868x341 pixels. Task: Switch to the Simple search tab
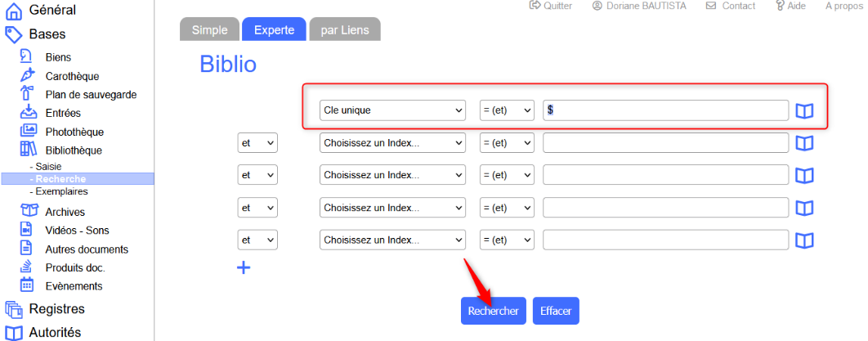click(x=209, y=29)
